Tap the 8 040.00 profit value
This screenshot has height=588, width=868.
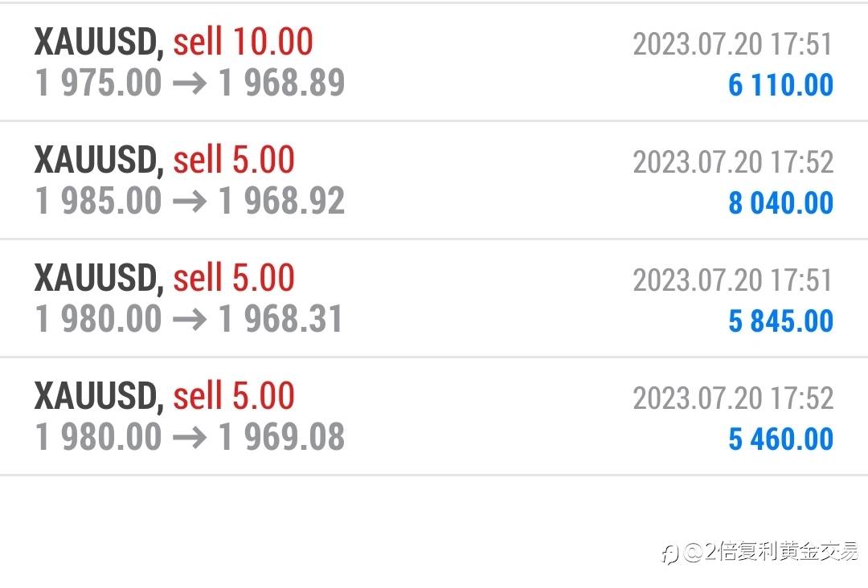point(780,203)
